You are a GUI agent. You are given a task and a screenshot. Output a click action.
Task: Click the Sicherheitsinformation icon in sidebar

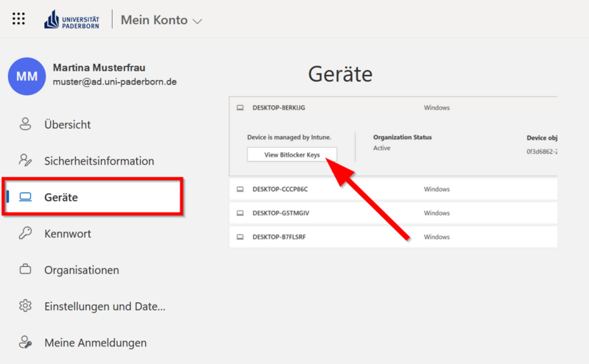click(x=26, y=160)
